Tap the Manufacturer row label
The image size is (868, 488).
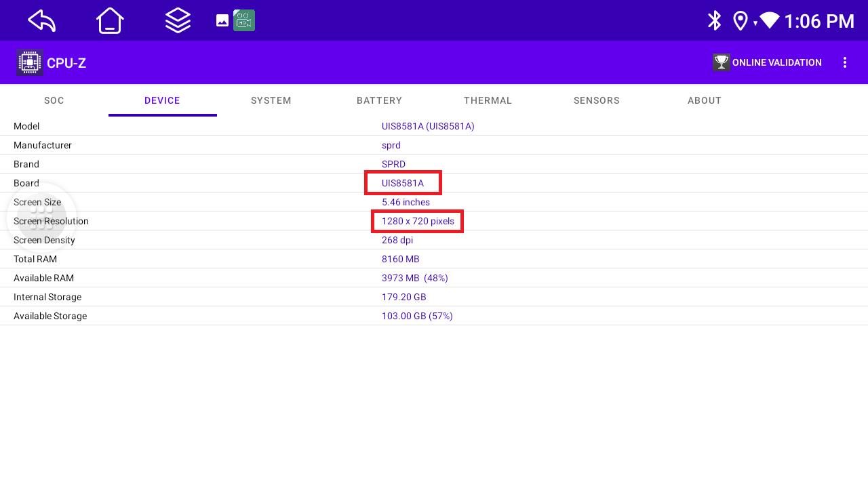[x=43, y=145]
